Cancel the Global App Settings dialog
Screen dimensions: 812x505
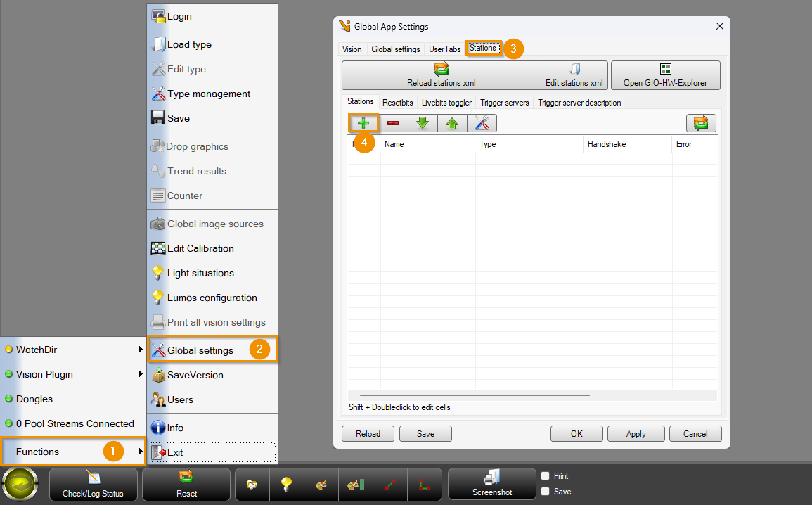point(695,434)
